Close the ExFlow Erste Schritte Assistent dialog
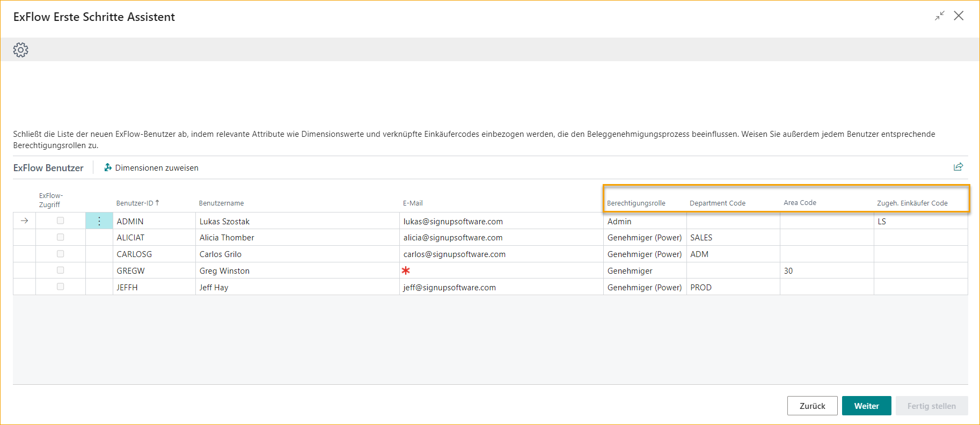The height and width of the screenshot is (425, 980). 959,16
